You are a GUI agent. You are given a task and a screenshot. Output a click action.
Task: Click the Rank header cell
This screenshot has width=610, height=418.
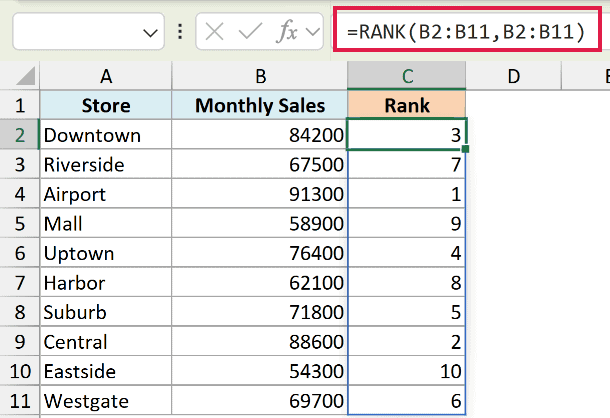407,105
